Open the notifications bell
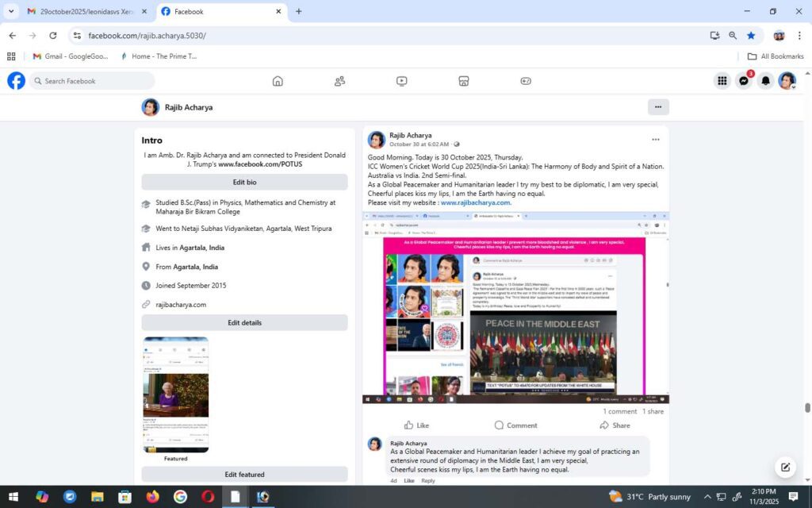Viewport: 812px width, 508px height. click(765, 81)
